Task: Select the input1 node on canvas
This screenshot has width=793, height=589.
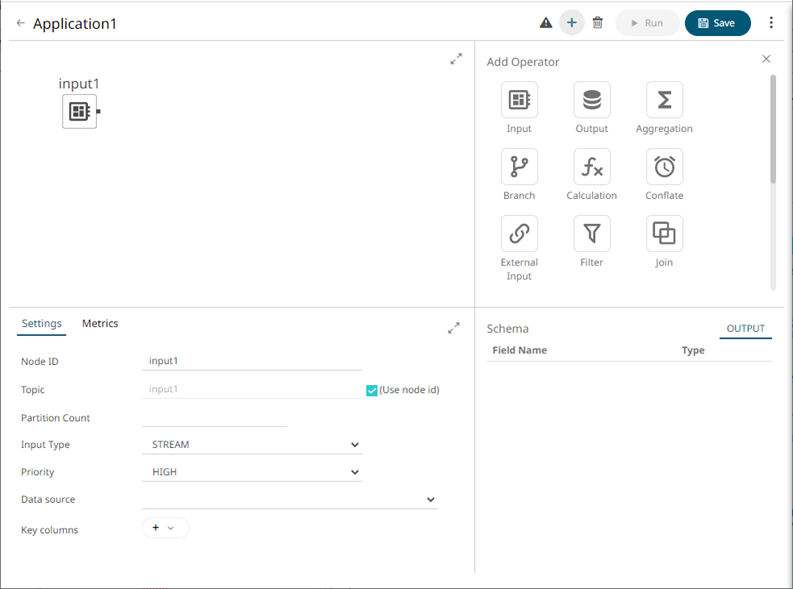Action: coord(79,112)
